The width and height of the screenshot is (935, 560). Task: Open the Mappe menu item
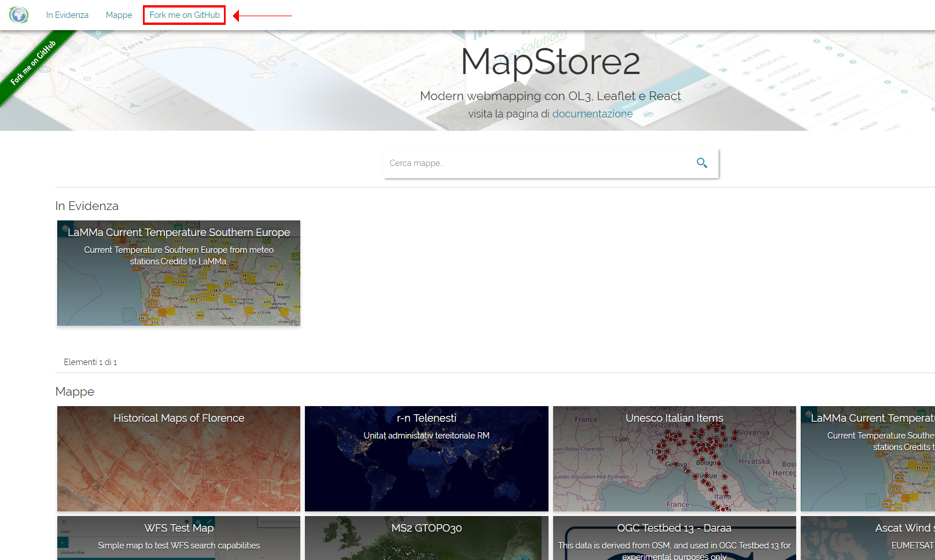click(x=119, y=15)
